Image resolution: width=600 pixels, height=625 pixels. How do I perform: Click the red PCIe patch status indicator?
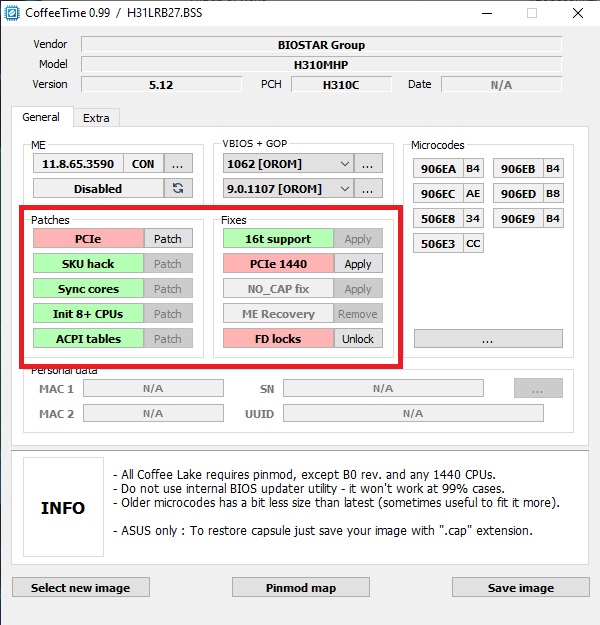click(89, 238)
